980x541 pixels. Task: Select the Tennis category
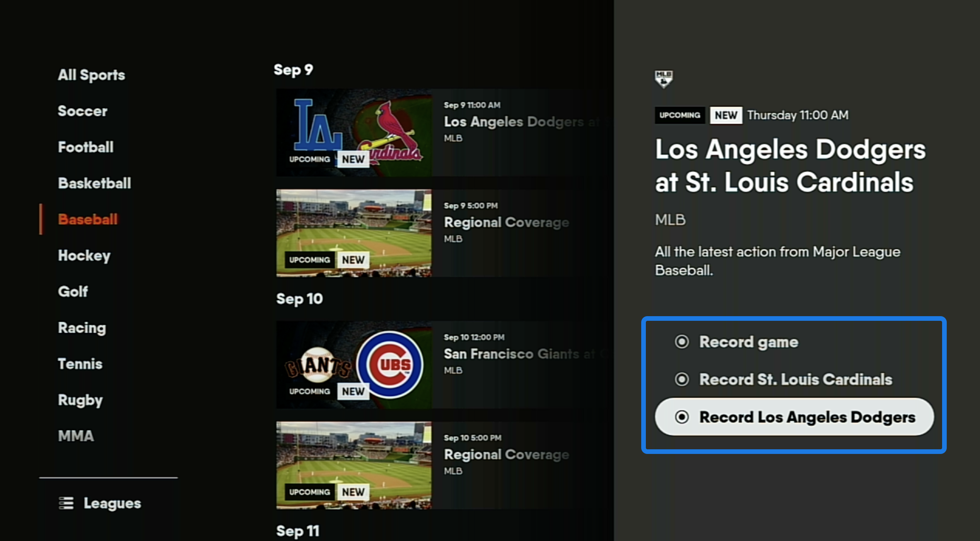pos(80,364)
